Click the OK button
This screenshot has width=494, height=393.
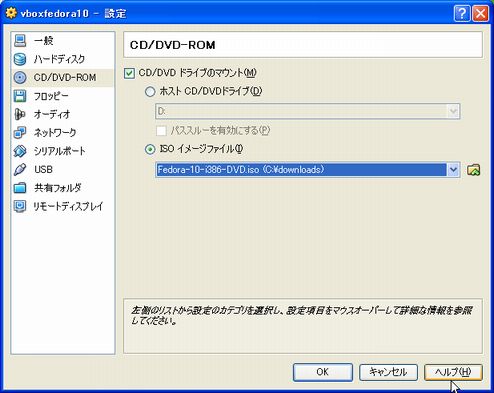[323, 372]
